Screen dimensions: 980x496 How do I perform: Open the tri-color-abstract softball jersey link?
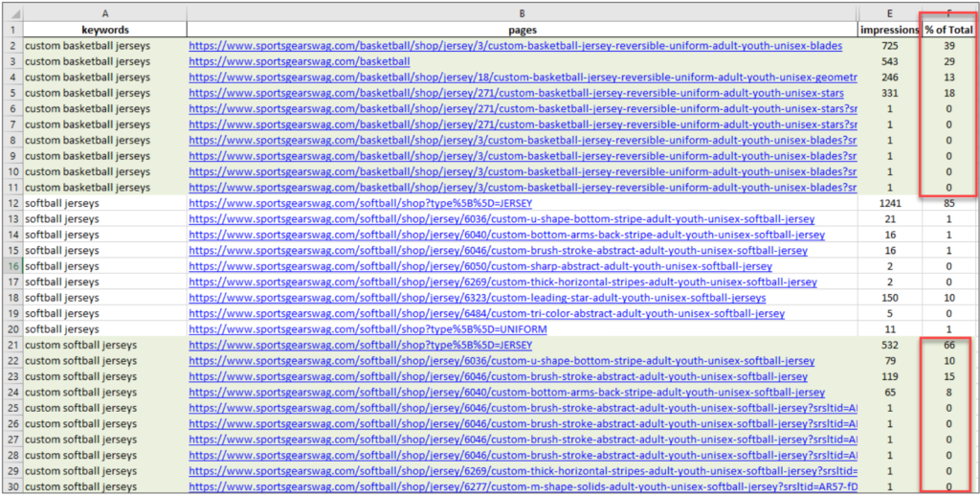coord(487,313)
